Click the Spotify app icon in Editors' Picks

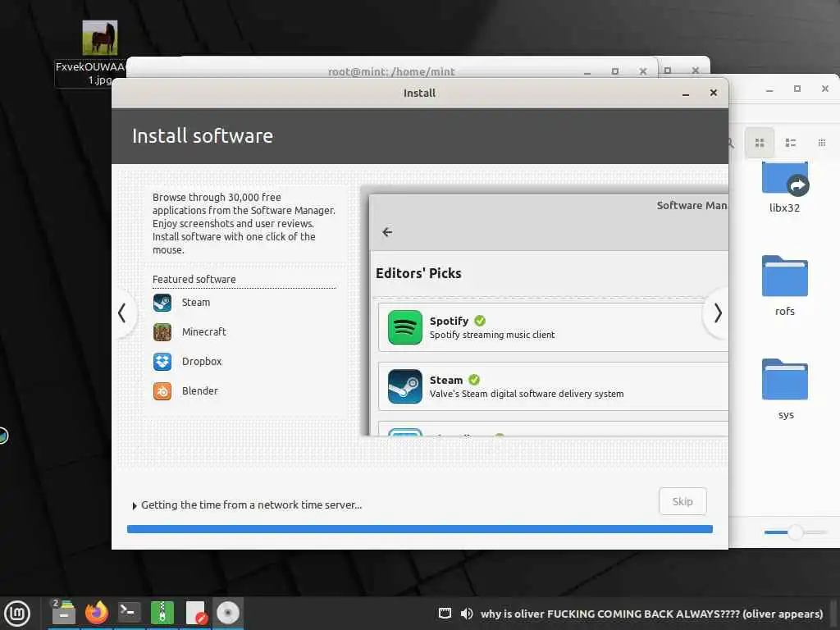pos(405,327)
